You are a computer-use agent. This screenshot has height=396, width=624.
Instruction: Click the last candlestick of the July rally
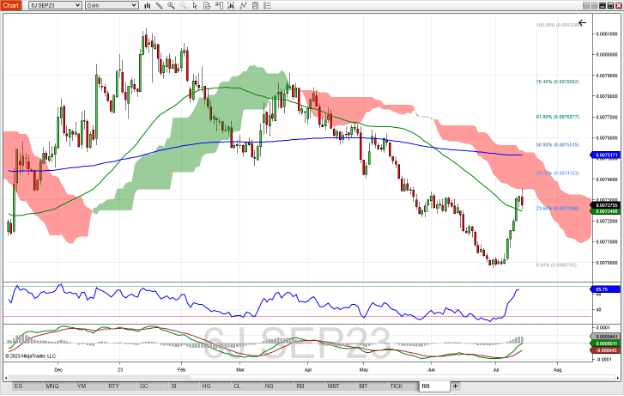coord(522,200)
